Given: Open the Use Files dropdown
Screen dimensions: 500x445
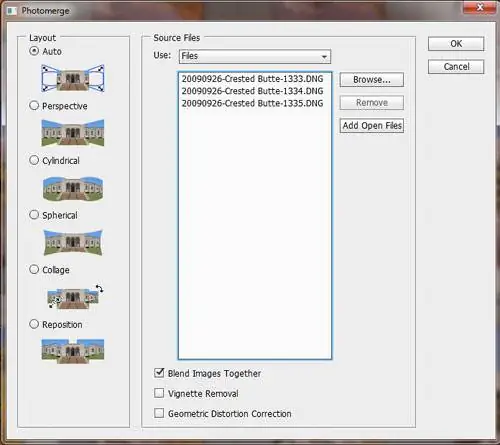Looking at the screenshot, I should (255, 56).
